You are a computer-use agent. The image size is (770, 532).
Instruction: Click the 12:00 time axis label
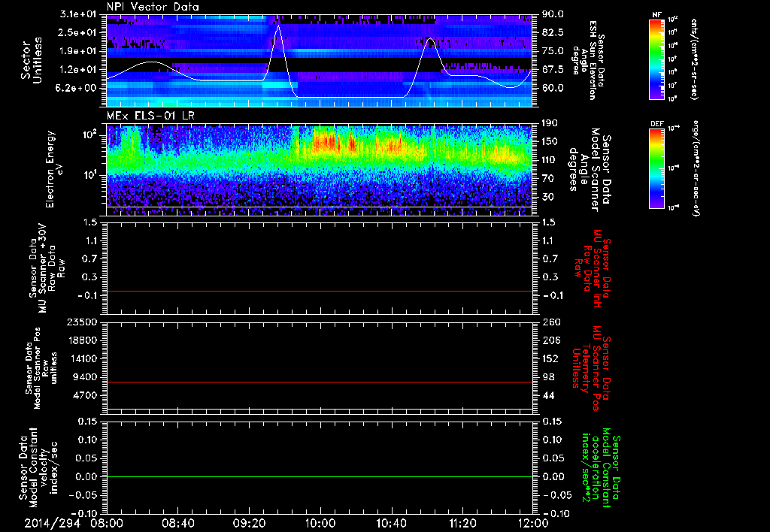click(x=533, y=523)
